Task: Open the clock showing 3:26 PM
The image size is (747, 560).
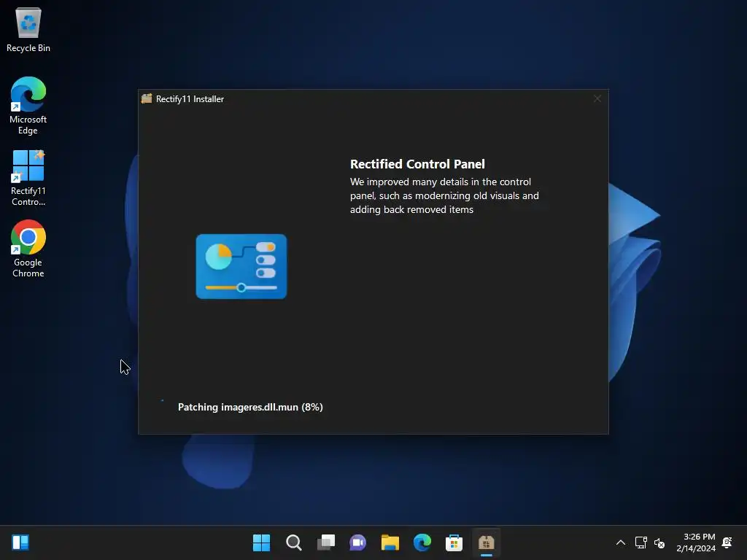Action: coord(695,542)
